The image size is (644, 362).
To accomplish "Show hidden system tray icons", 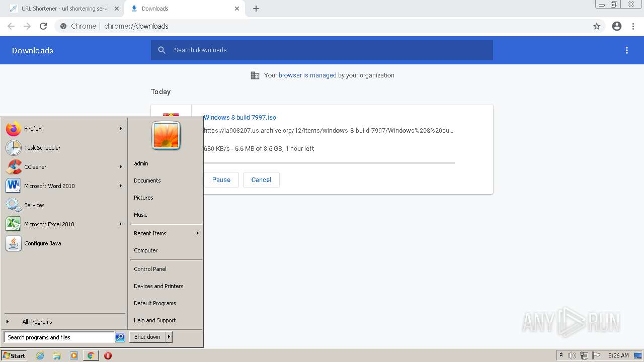I will tap(561, 355).
